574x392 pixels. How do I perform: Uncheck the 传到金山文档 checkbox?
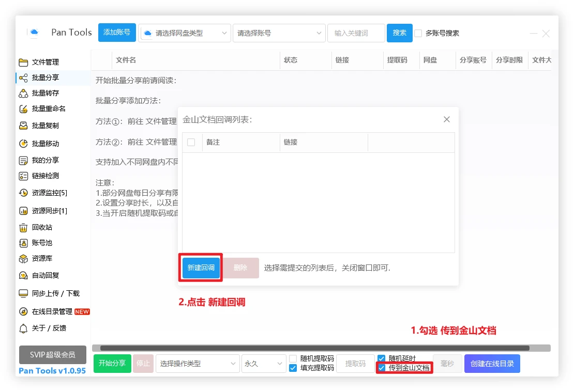point(382,368)
